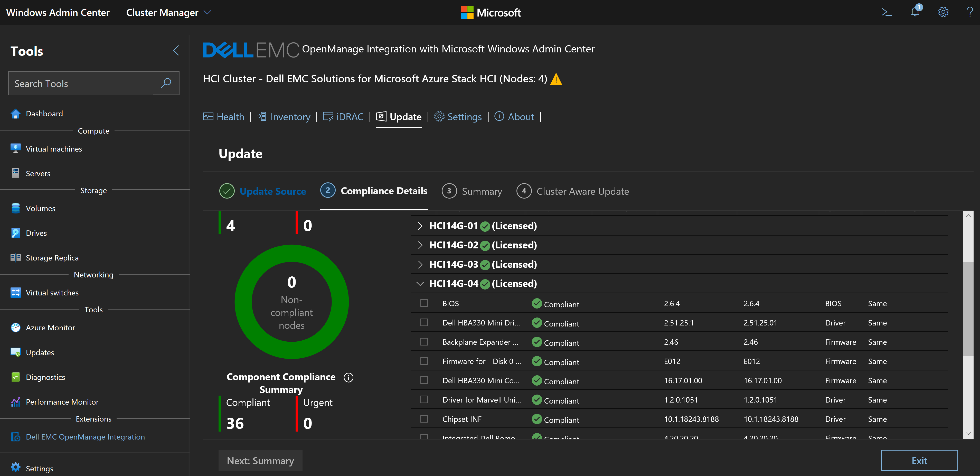Viewport: 980px width, 476px height.
Task: Open the help question mark icon
Action: click(x=970, y=12)
